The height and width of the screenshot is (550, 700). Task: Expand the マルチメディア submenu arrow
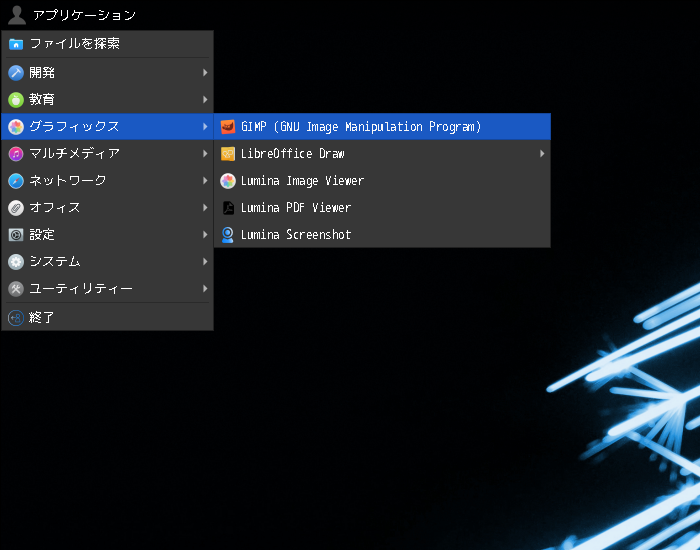[x=205, y=154]
